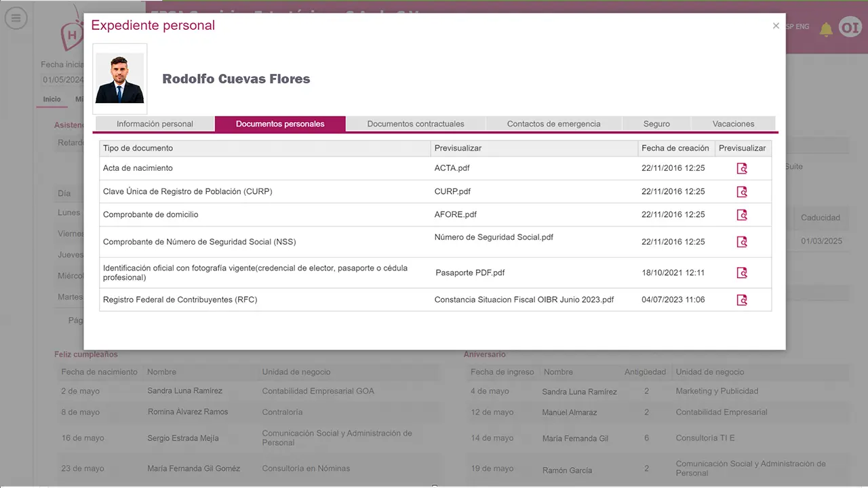Image resolution: width=868 pixels, height=488 pixels.
Task: Preview the CURP.pdf document icon
Action: pyautogui.click(x=742, y=192)
